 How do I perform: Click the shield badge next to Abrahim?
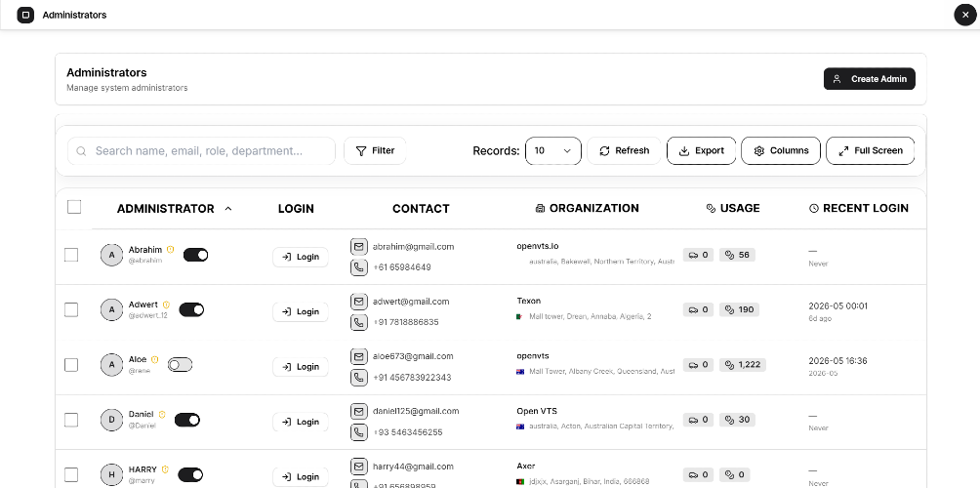click(x=170, y=250)
